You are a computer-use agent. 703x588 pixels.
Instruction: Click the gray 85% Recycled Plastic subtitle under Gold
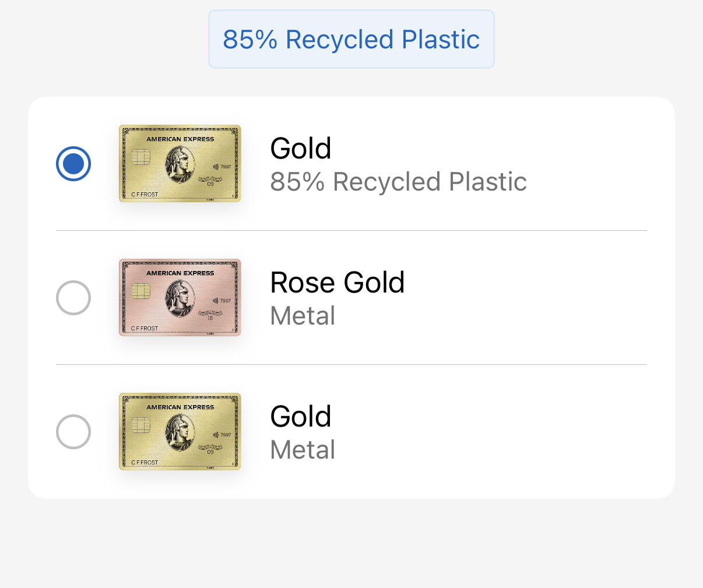398,182
